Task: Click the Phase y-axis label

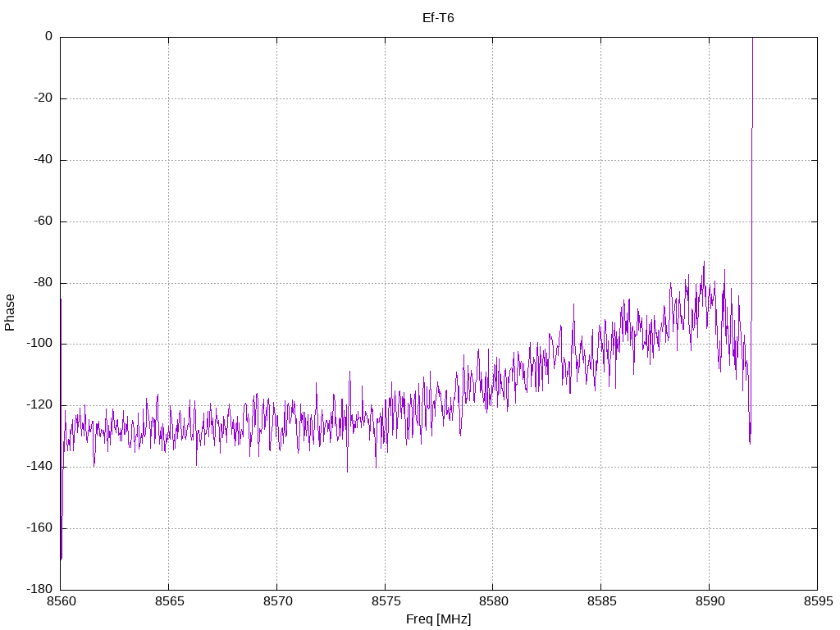Action: pos(10,313)
